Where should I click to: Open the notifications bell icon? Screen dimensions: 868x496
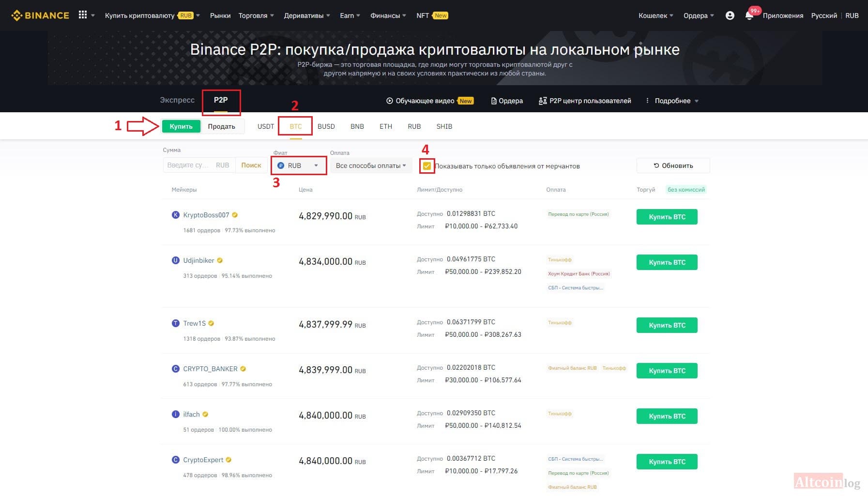point(749,15)
